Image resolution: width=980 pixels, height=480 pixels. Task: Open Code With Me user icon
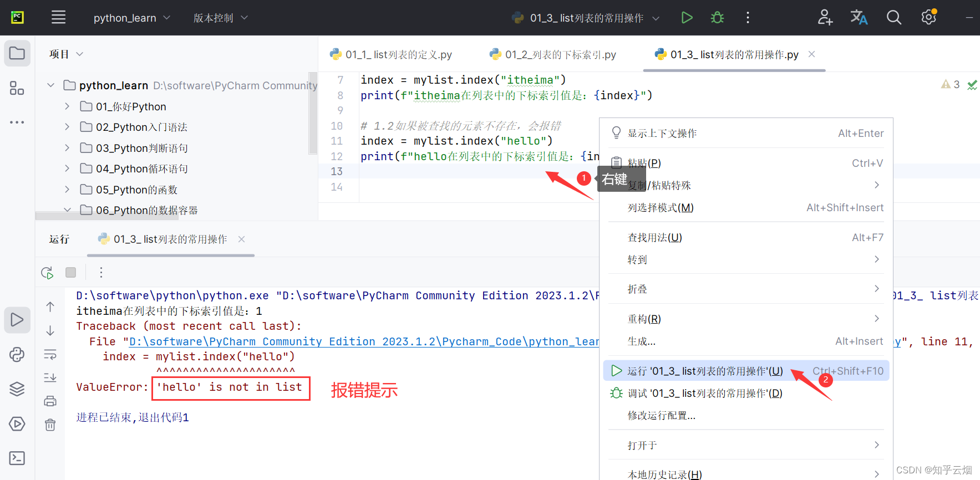pyautogui.click(x=825, y=18)
